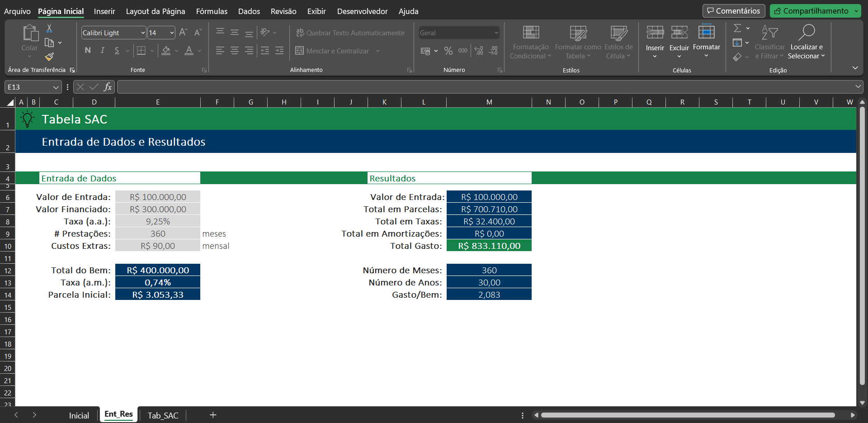Click the Increase Font Size icon
The width and height of the screenshot is (868, 423).
pyautogui.click(x=183, y=33)
